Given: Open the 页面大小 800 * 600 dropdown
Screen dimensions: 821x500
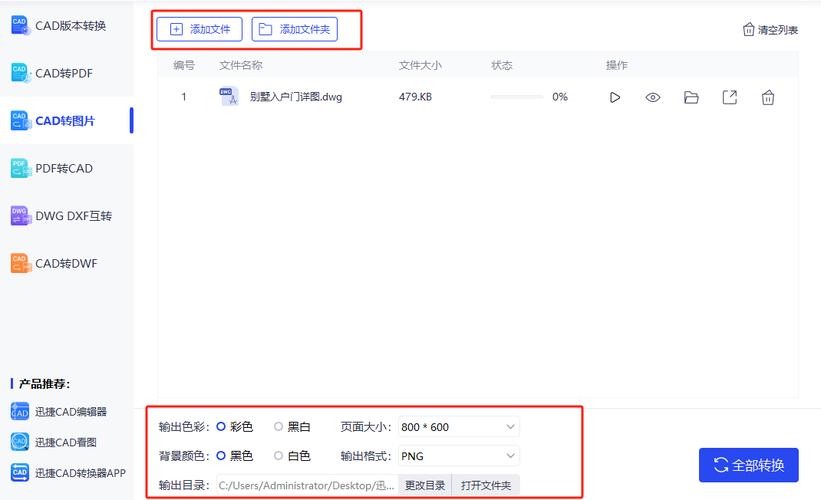Looking at the screenshot, I should pyautogui.click(x=459, y=427).
